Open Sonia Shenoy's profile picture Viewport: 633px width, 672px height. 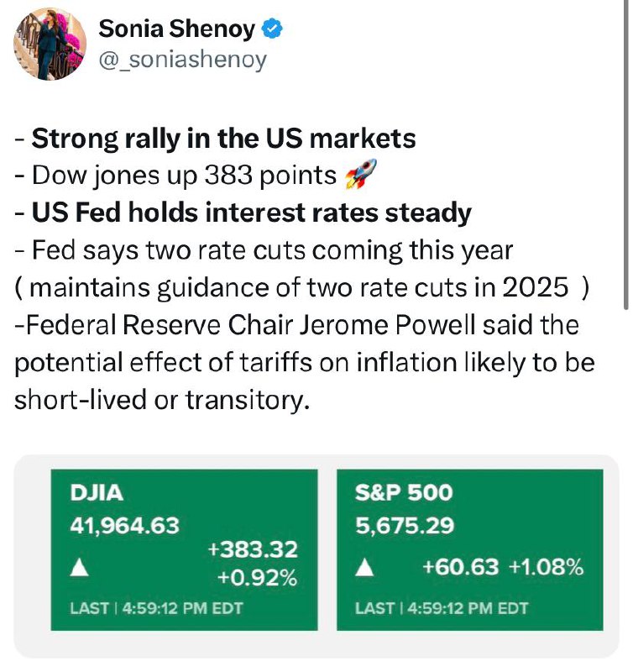click(50, 44)
